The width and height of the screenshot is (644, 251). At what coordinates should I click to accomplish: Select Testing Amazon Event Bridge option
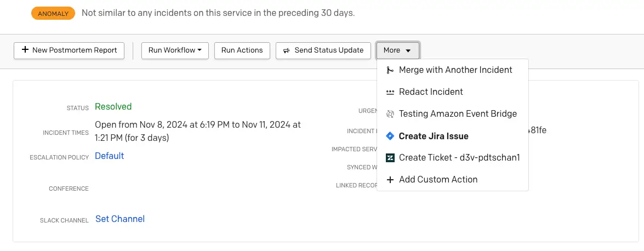(x=458, y=114)
